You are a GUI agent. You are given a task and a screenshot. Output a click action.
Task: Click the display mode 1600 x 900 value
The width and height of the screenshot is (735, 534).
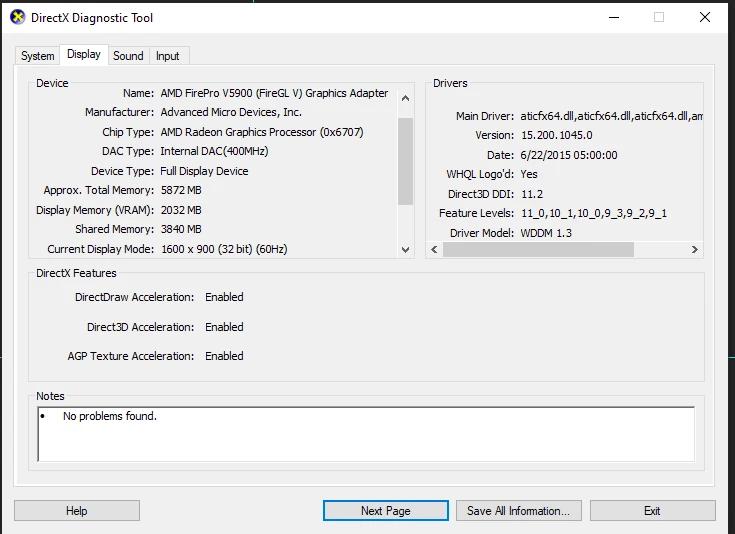[x=224, y=249]
